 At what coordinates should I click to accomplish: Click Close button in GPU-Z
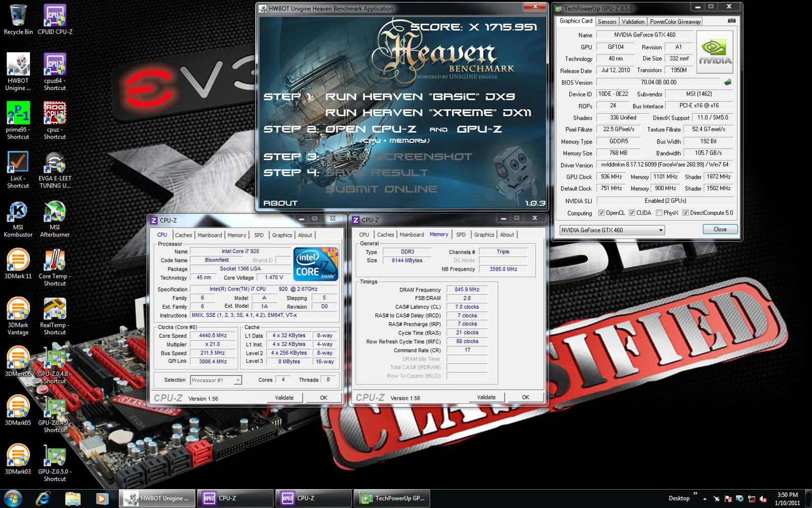point(720,230)
